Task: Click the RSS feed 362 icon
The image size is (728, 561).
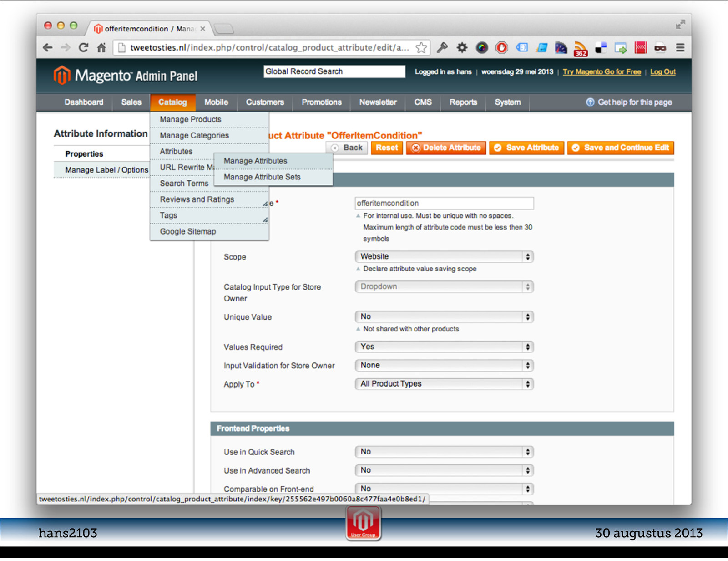Action: click(x=581, y=49)
